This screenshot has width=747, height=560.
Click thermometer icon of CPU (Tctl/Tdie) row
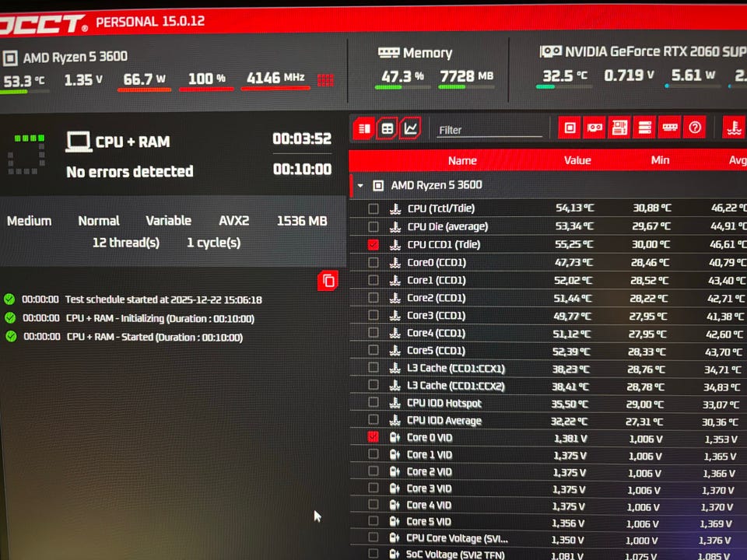(x=395, y=208)
